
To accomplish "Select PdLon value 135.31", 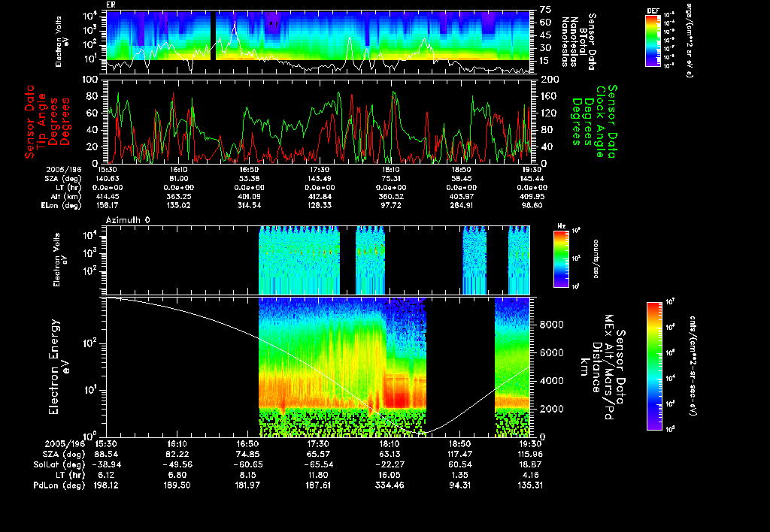I will [x=530, y=485].
